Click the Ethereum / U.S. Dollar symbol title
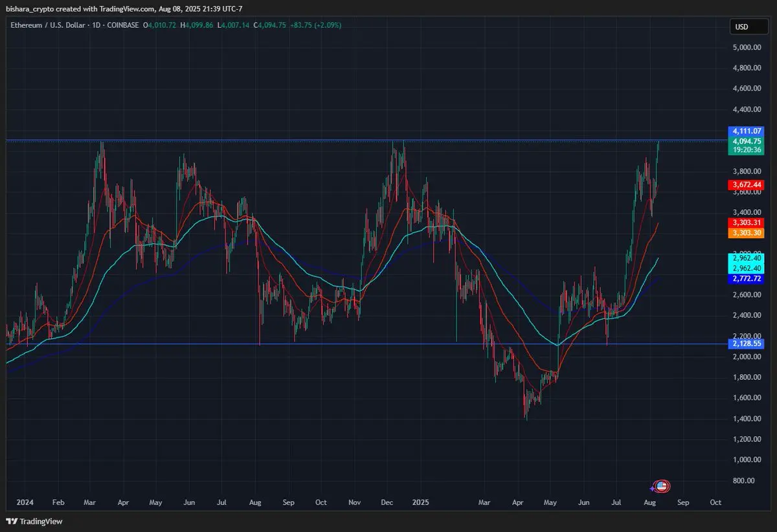Screen dimensions: 777x532 [x=48, y=25]
